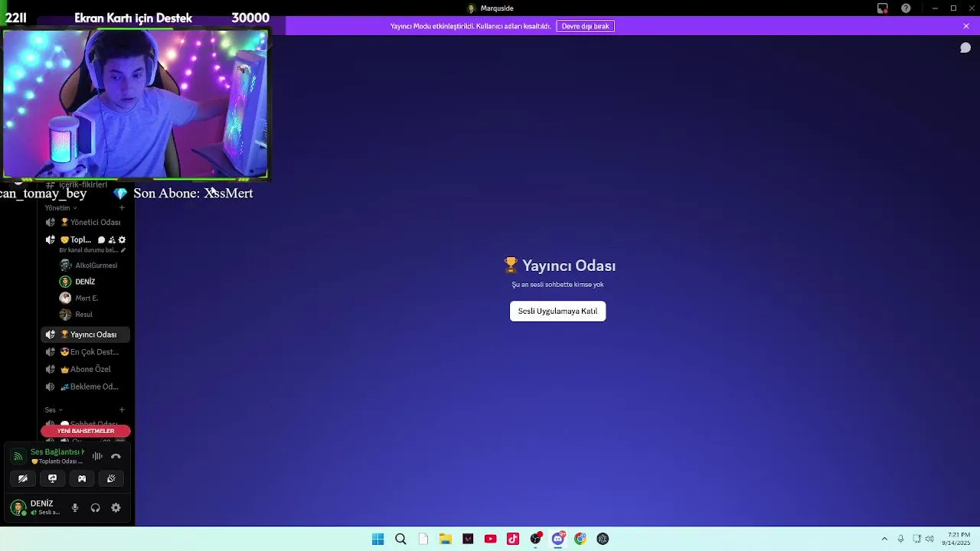Open system tray microphone icon

click(900, 539)
